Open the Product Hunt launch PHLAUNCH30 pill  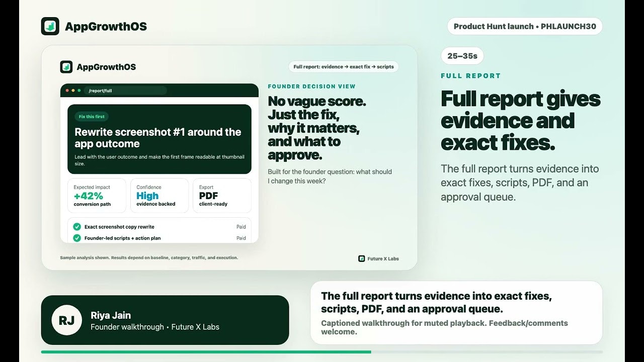pyautogui.click(x=525, y=26)
